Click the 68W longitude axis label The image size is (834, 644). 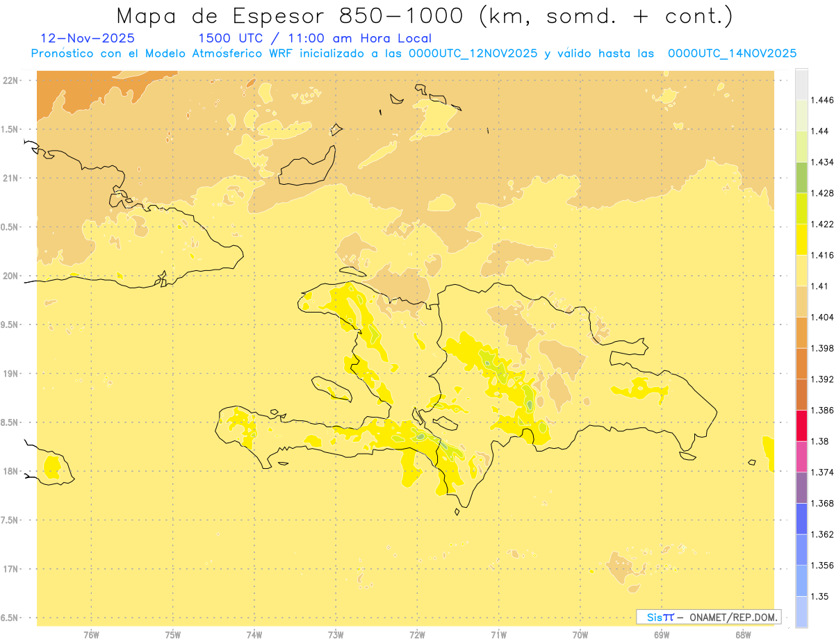[x=743, y=635]
